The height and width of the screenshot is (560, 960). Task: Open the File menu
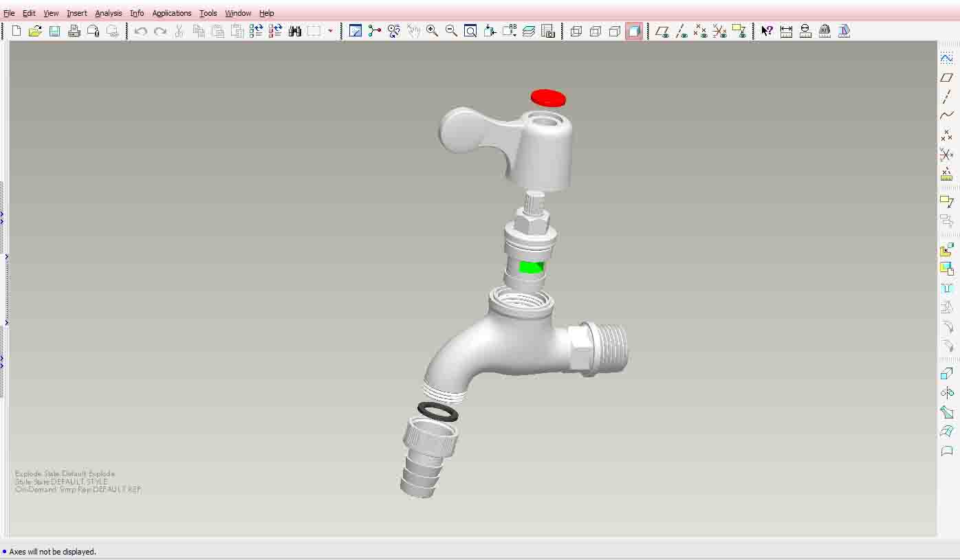[9, 13]
